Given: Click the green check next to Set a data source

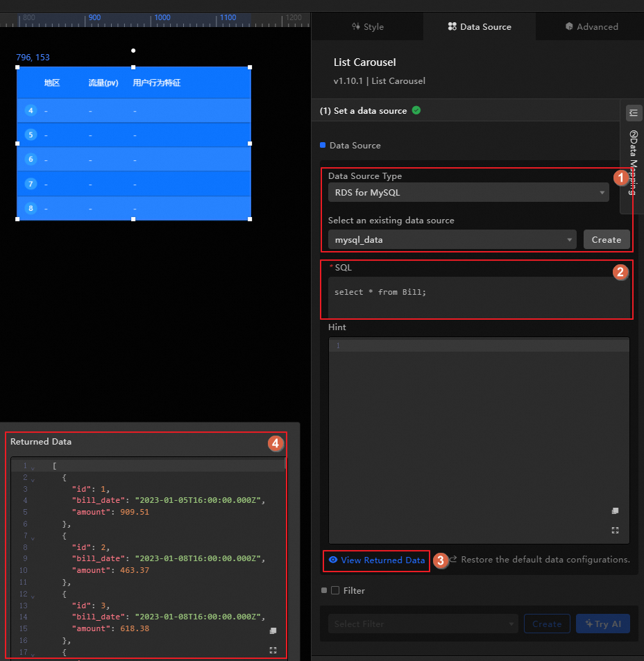Looking at the screenshot, I should pos(416,110).
